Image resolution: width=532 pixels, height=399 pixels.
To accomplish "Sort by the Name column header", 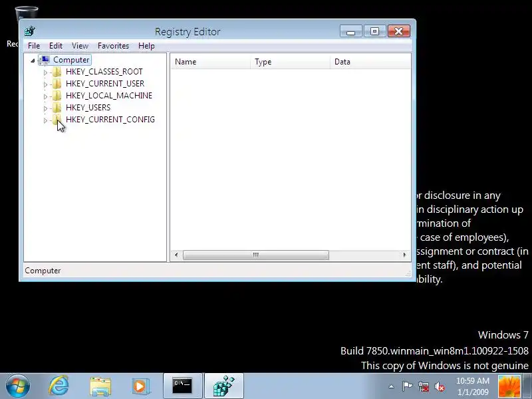I will coord(210,62).
